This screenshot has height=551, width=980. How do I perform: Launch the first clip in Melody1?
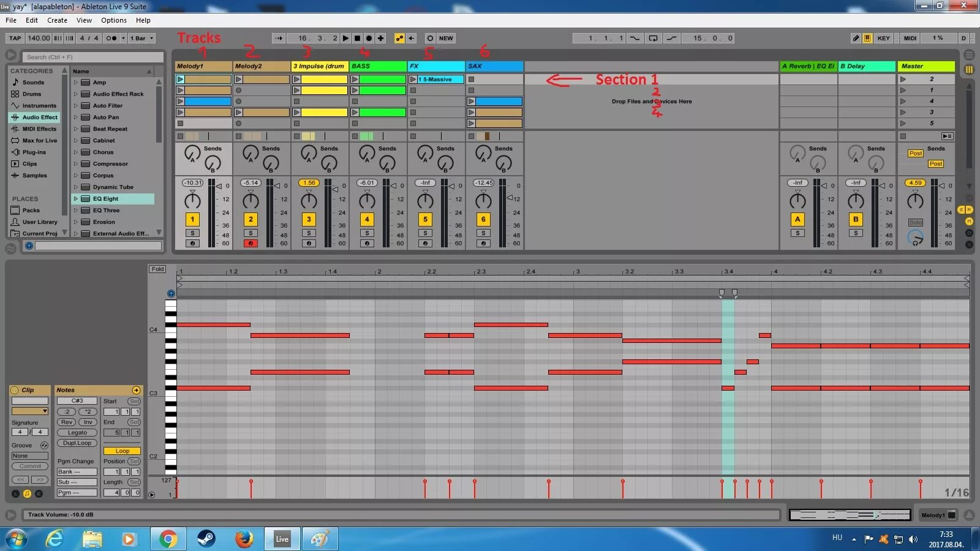tap(180, 79)
